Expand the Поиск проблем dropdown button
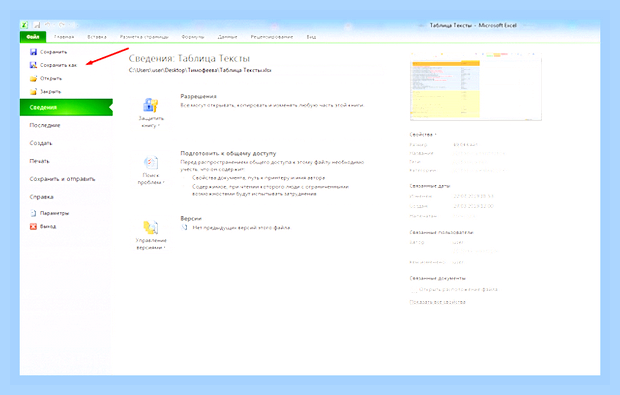 tap(151, 170)
